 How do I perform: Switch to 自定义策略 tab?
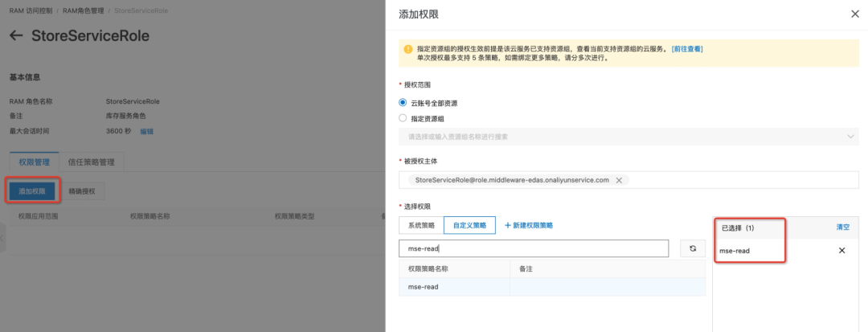469,225
